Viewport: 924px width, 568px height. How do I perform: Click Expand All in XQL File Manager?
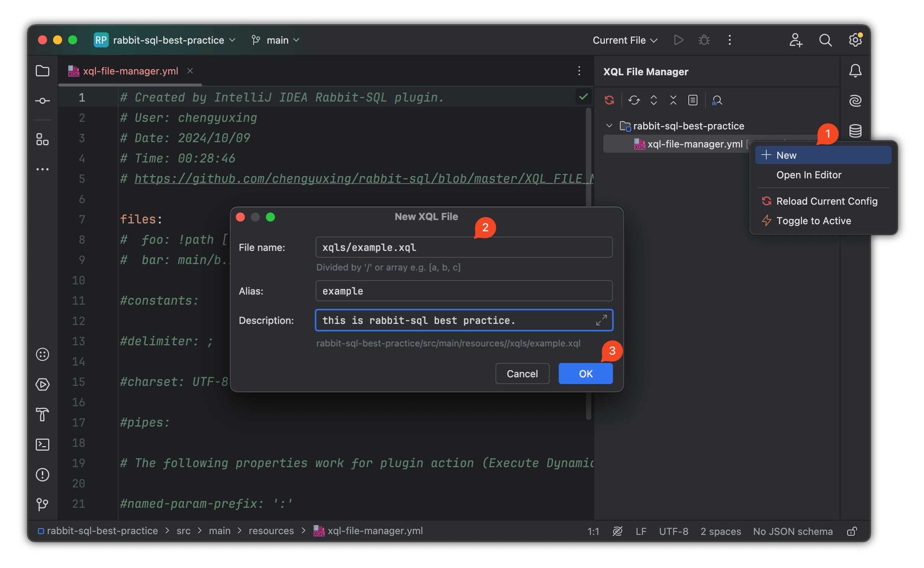(x=654, y=100)
